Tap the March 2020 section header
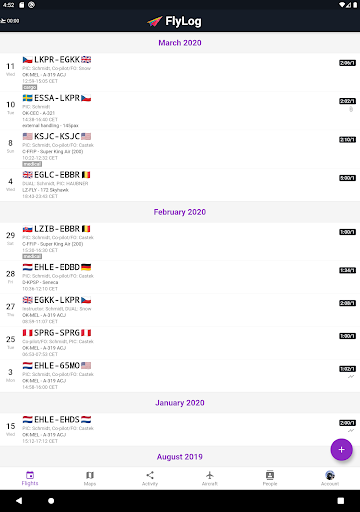 point(180,43)
